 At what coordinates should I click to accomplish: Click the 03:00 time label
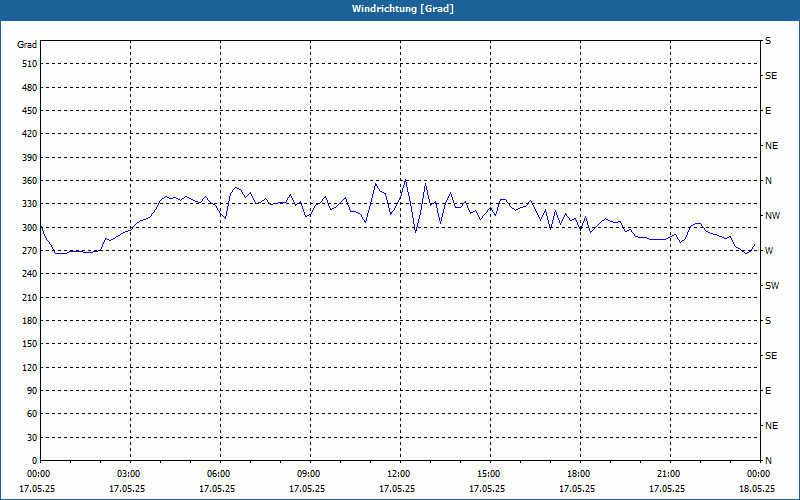tap(130, 473)
